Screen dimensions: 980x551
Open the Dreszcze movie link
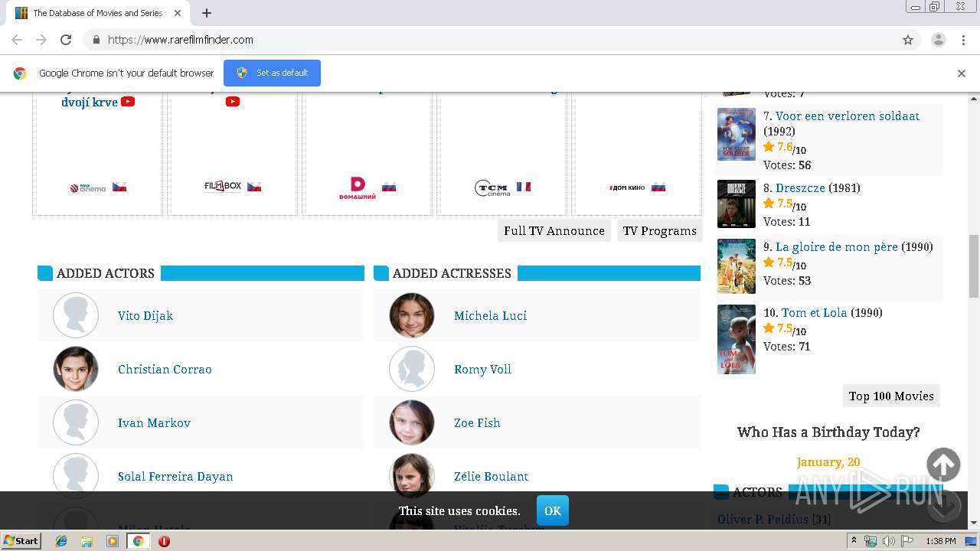tap(800, 187)
